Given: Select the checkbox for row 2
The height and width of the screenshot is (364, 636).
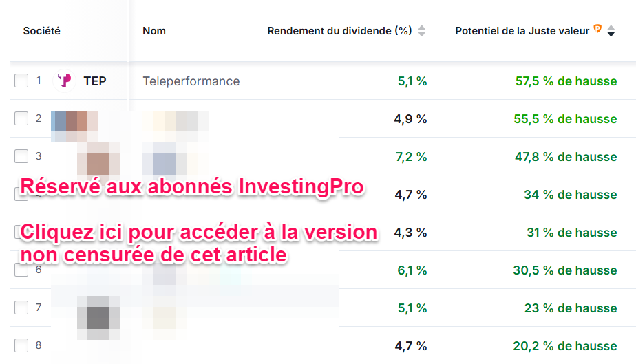Looking at the screenshot, I should [x=21, y=118].
